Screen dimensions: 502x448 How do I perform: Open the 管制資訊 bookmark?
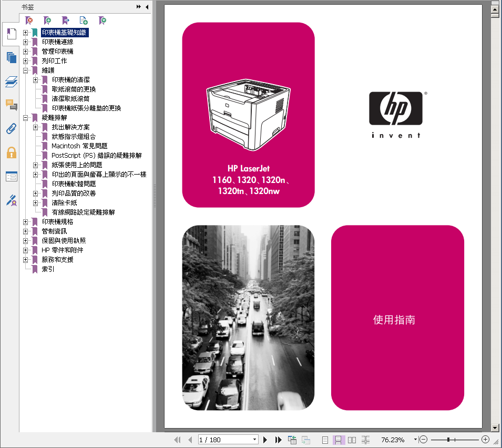point(55,231)
